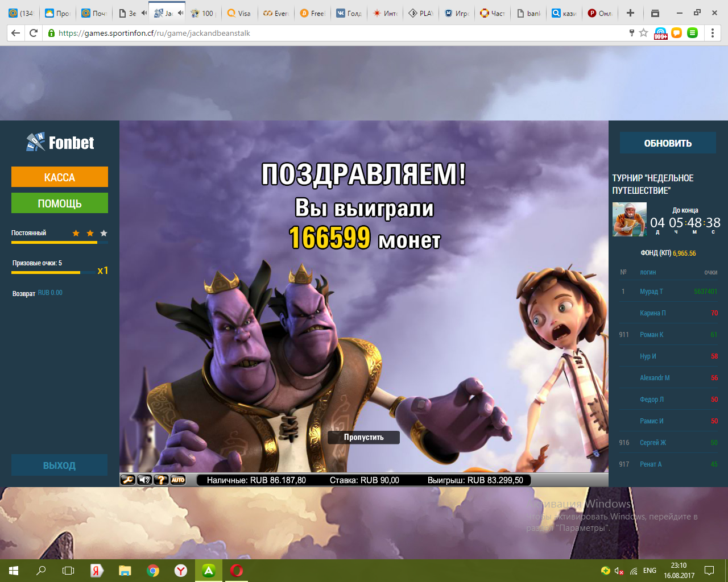
Task: Open game settings wrench icon
Action: click(x=128, y=480)
